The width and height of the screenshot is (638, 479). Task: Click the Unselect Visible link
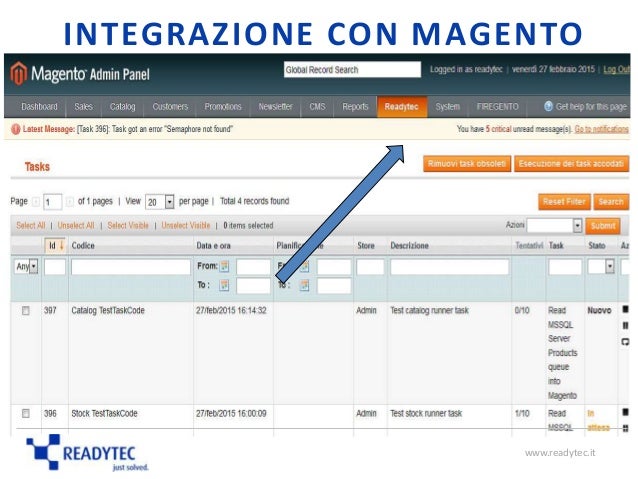pyautogui.click(x=186, y=225)
